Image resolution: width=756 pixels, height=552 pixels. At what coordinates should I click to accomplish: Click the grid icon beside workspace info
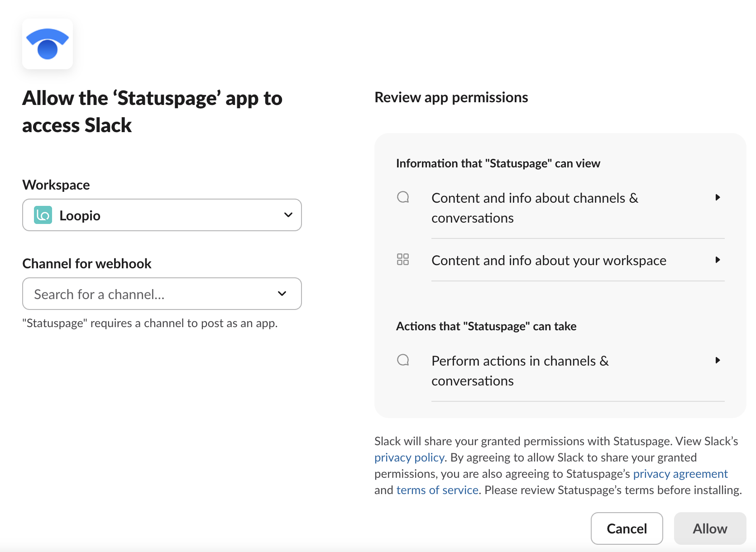click(x=403, y=259)
